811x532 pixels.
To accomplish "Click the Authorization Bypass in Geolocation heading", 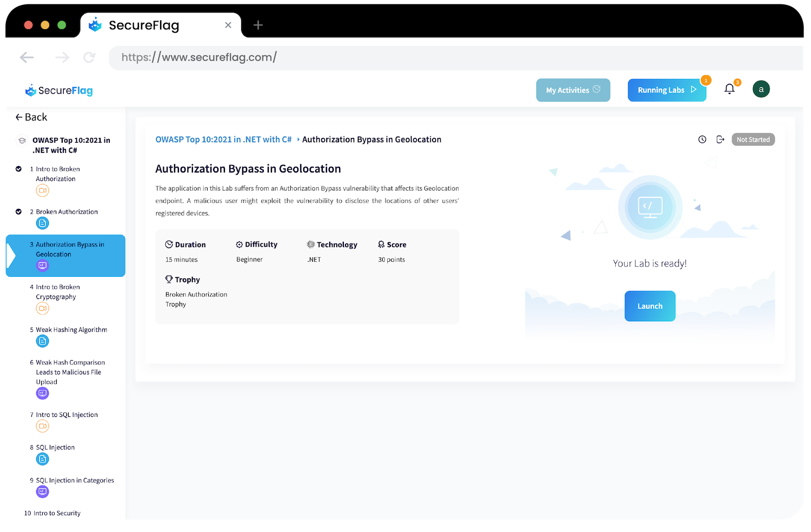I will pyautogui.click(x=248, y=169).
